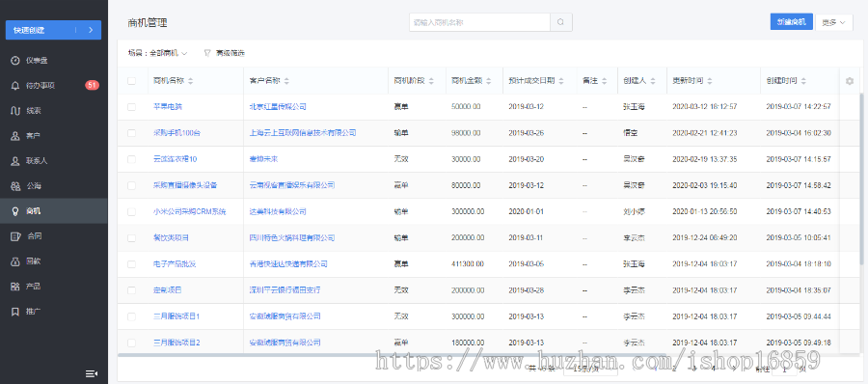Open 产品 in the sidebar menu
This screenshot has height=384, width=868.
point(54,287)
